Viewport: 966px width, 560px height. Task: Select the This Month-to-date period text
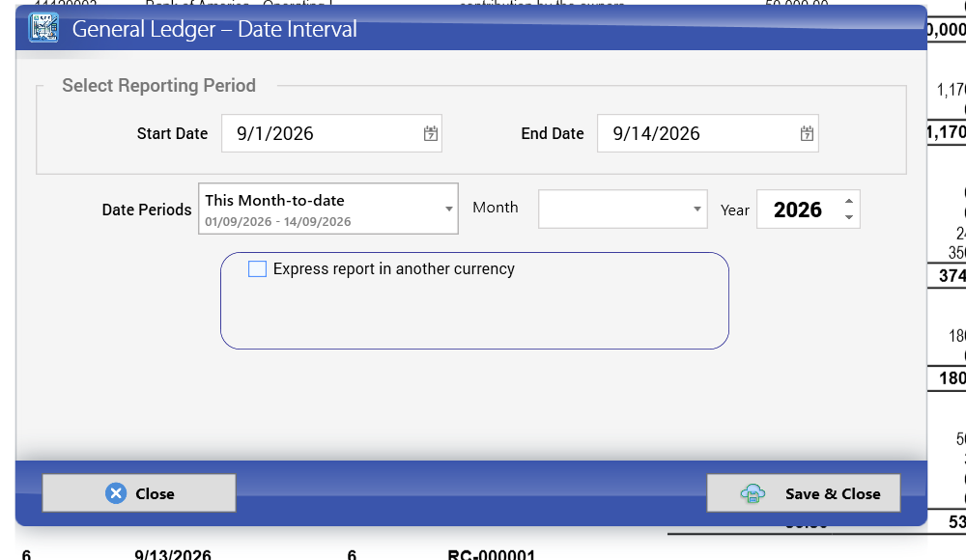pyautogui.click(x=274, y=200)
